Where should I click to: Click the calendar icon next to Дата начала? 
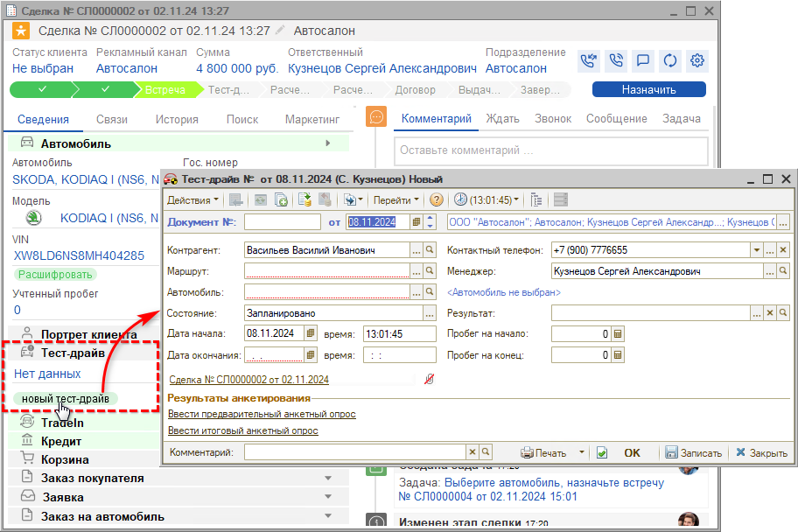[311, 333]
